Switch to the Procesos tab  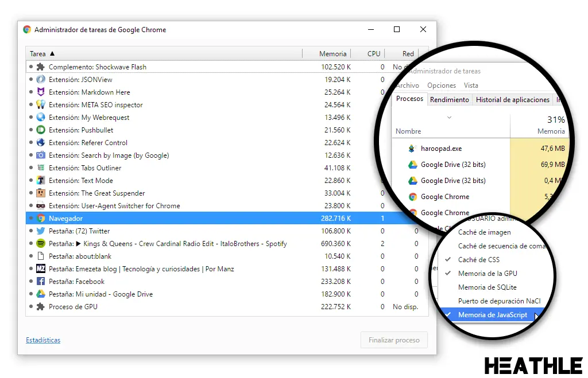409,99
